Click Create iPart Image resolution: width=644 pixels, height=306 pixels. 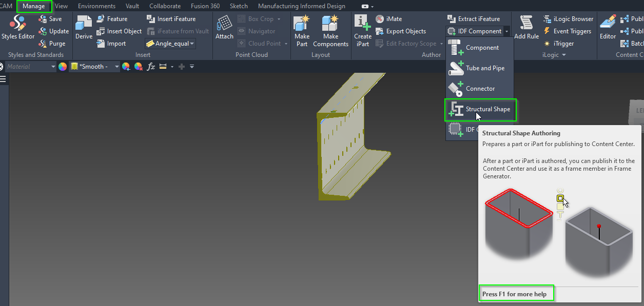tap(362, 31)
